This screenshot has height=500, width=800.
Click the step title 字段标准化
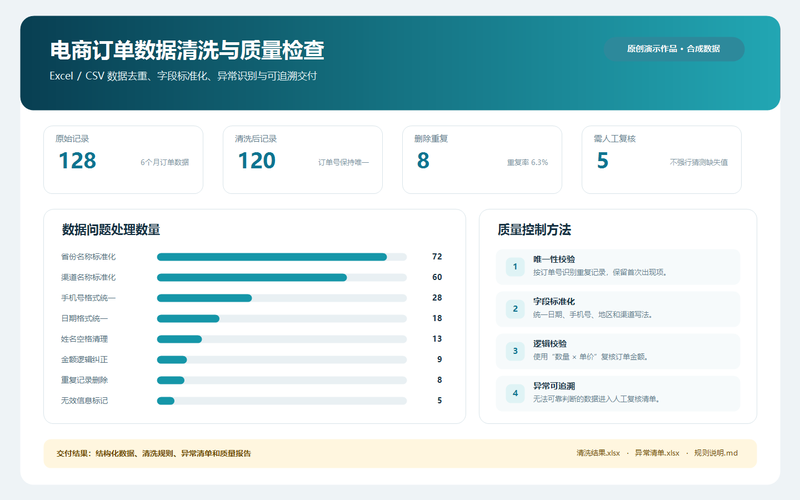(554, 302)
